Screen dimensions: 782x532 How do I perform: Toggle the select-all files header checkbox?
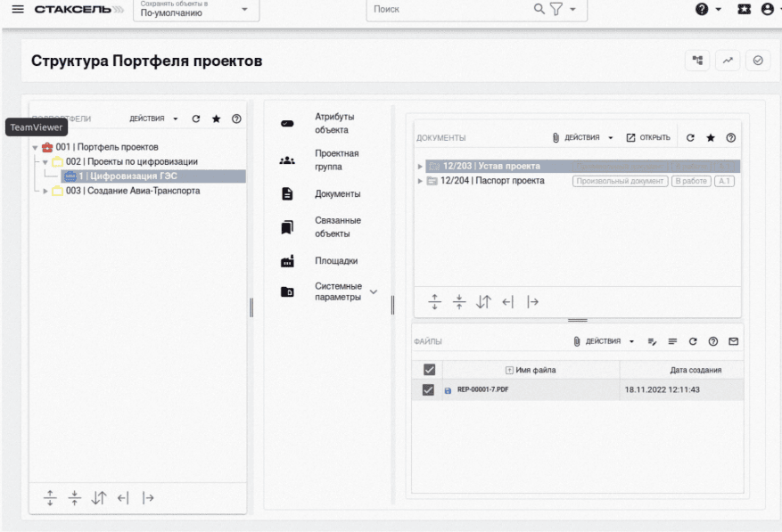coord(428,370)
